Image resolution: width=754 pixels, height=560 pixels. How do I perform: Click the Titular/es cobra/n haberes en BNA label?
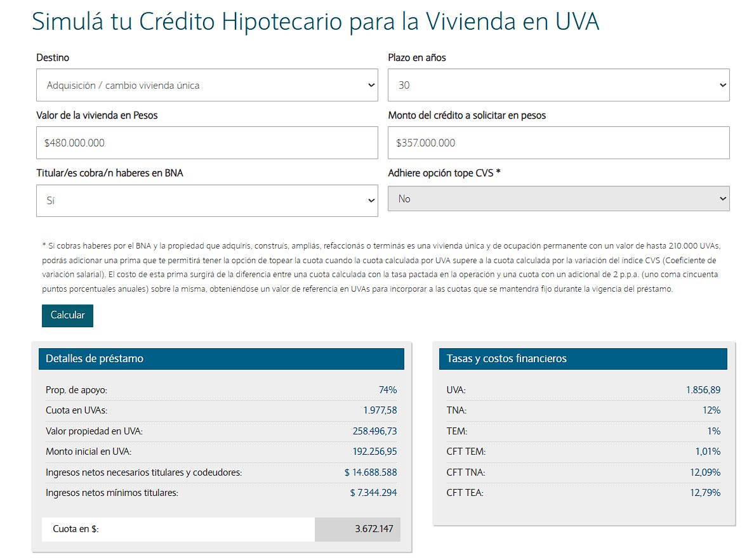click(x=110, y=173)
